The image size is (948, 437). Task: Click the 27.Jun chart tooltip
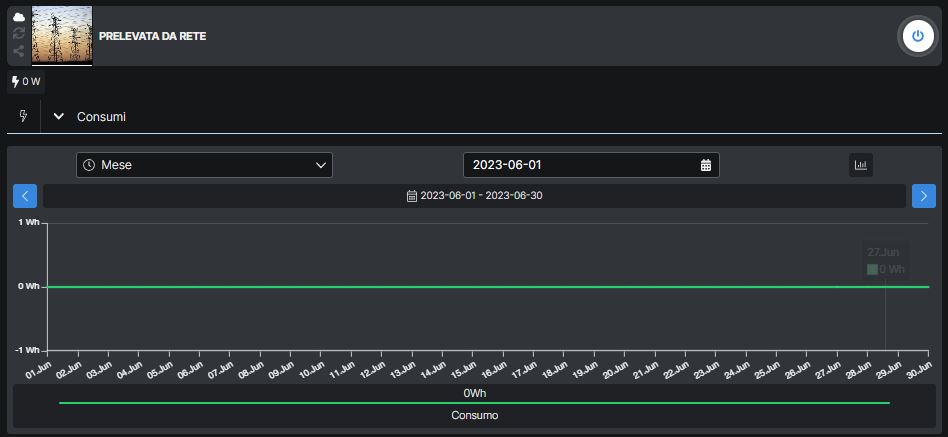coord(884,261)
